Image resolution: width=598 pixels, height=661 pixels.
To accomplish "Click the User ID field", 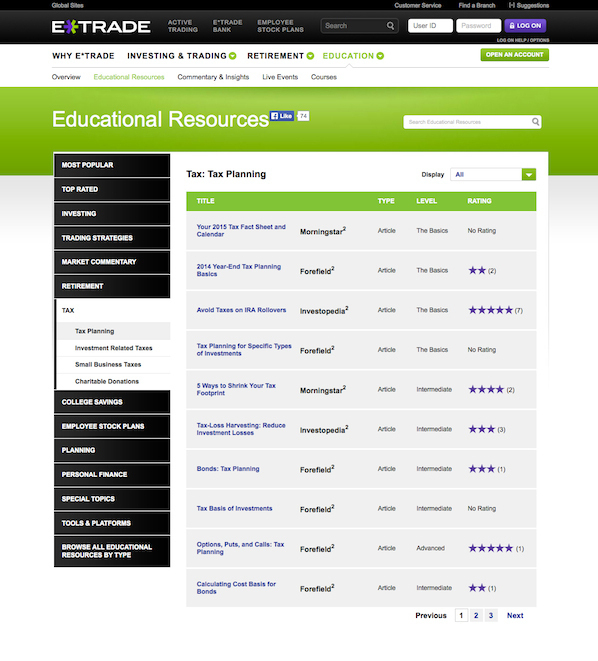I will pos(430,26).
